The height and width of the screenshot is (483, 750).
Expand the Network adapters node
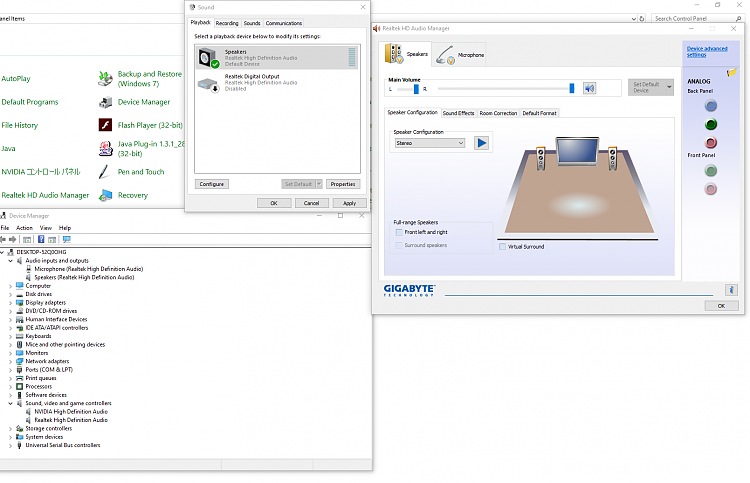point(11,362)
